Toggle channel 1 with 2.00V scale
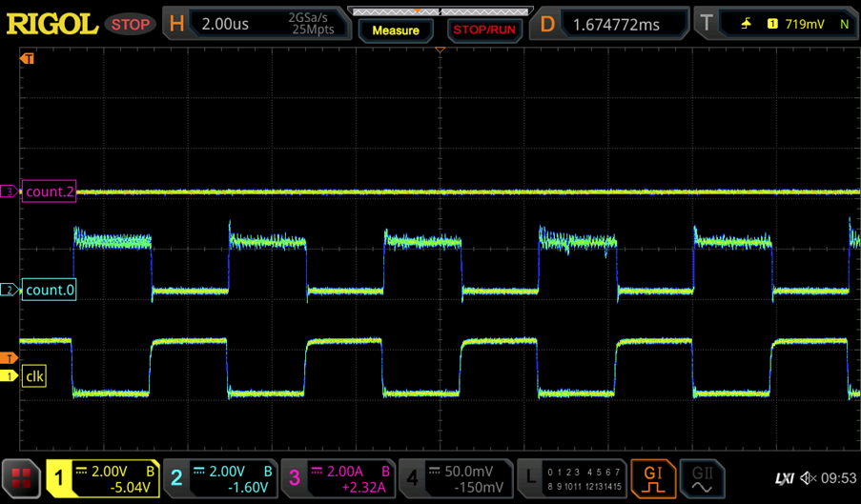 (x=105, y=477)
